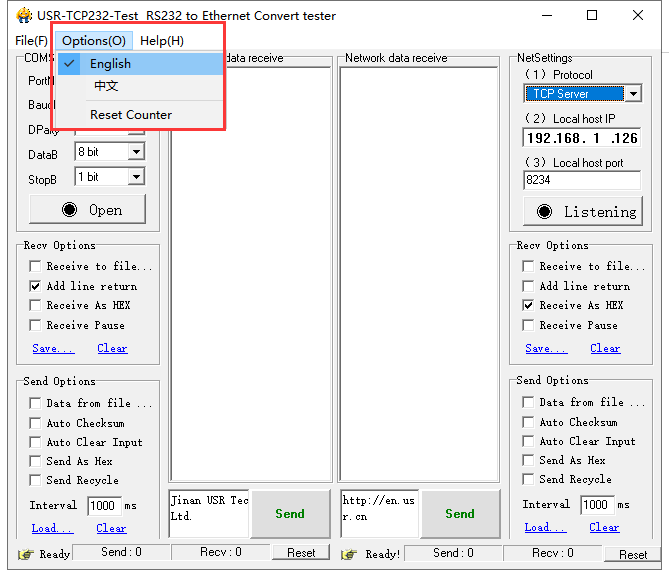
Task: Click the app icon in title bar
Action: tap(24, 16)
